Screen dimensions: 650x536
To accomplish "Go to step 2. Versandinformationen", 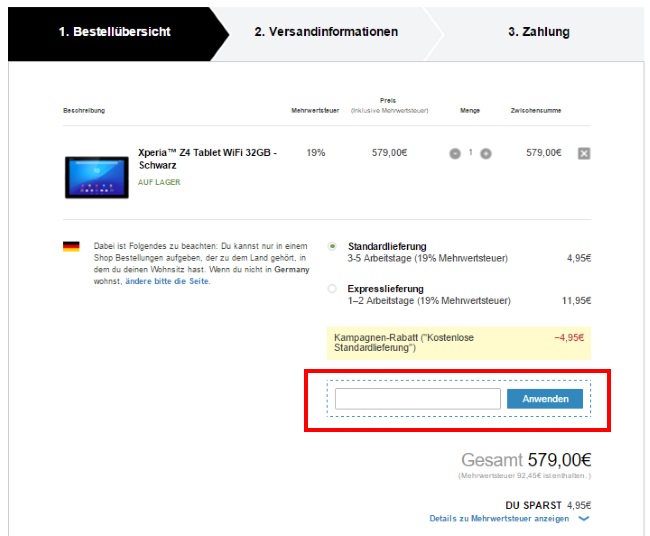I will pyautogui.click(x=326, y=32).
